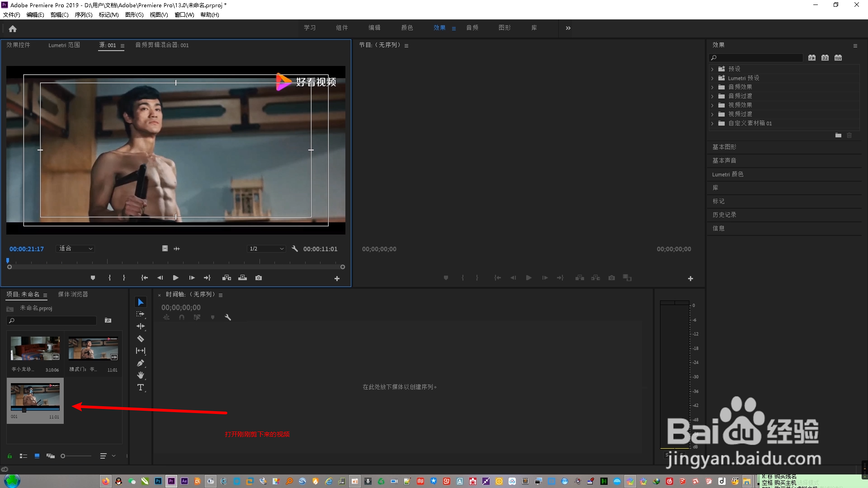Select the Pen tool
The height and width of the screenshot is (488, 868).
tap(141, 363)
